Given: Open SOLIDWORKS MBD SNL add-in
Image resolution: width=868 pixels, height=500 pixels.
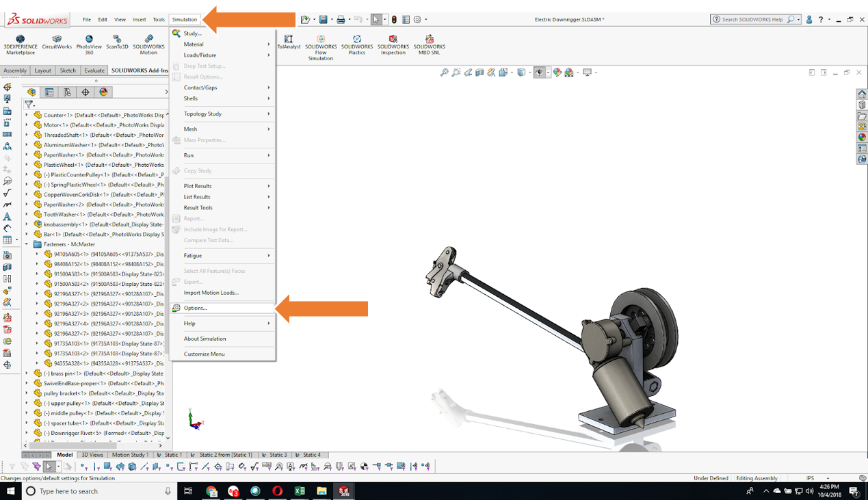Looking at the screenshot, I should [429, 44].
